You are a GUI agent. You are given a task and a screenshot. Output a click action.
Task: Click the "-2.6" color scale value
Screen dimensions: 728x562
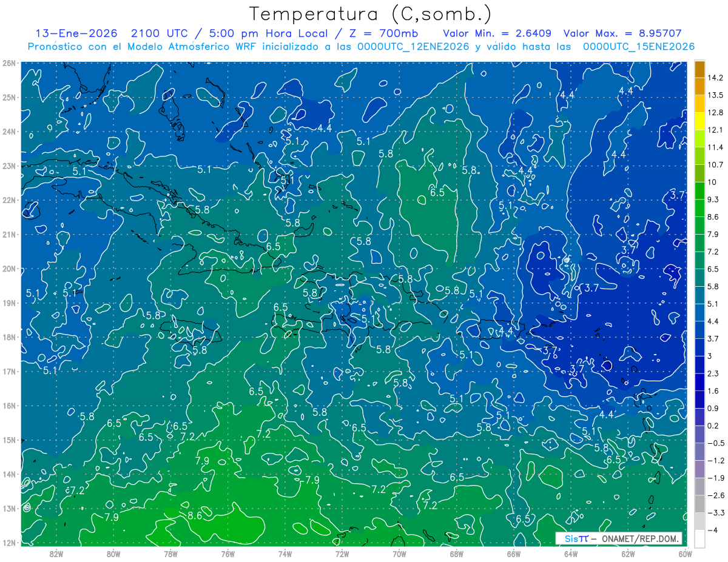716,496
